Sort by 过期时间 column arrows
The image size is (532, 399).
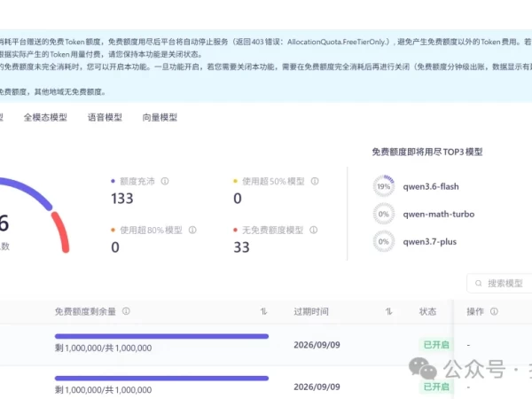tap(389, 311)
